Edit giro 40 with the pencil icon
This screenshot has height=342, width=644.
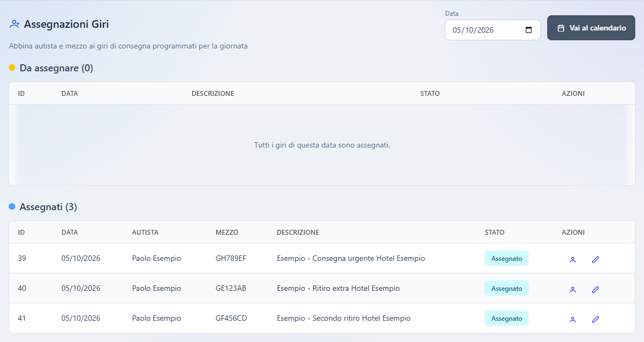pyautogui.click(x=596, y=289)
